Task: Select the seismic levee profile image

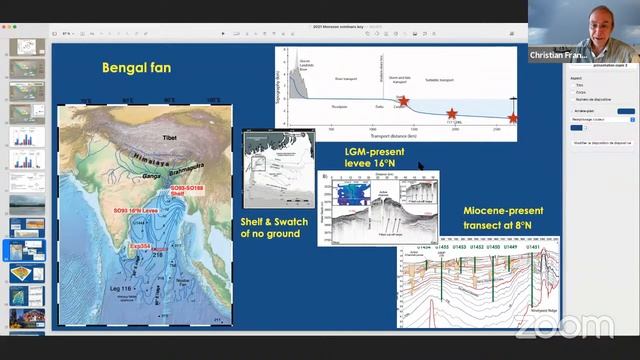Action: click(378, 208)
